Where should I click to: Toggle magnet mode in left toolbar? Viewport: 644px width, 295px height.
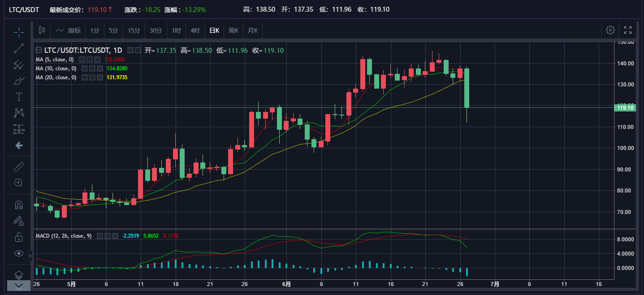18,205
